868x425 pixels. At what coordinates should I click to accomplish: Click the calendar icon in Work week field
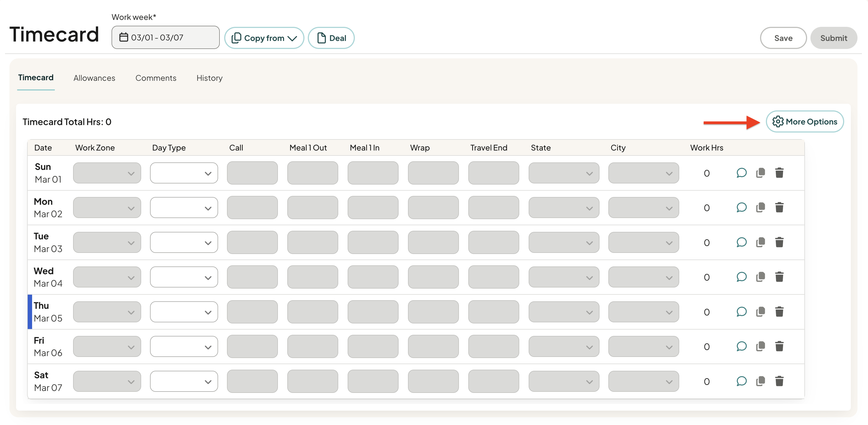click(x=124, y=37)
